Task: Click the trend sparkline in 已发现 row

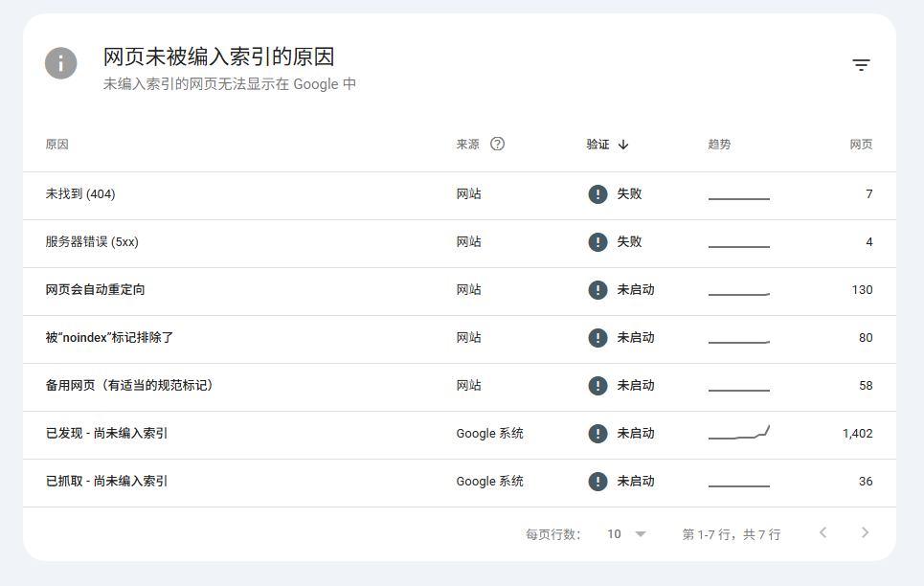Action: click(x=739, y=432)
